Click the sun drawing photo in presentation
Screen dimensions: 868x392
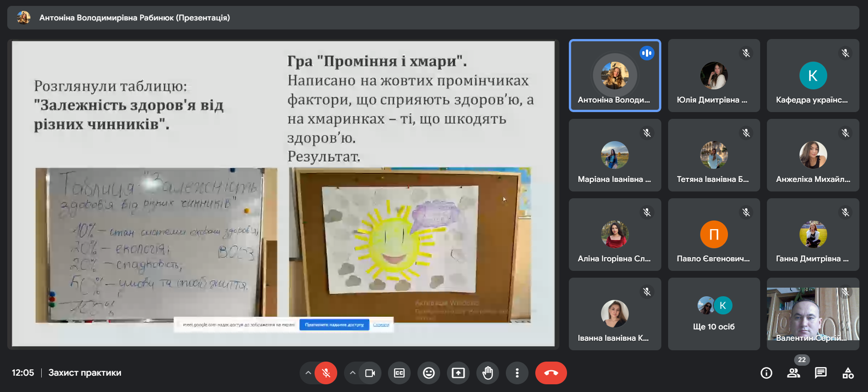click(410, 245)
